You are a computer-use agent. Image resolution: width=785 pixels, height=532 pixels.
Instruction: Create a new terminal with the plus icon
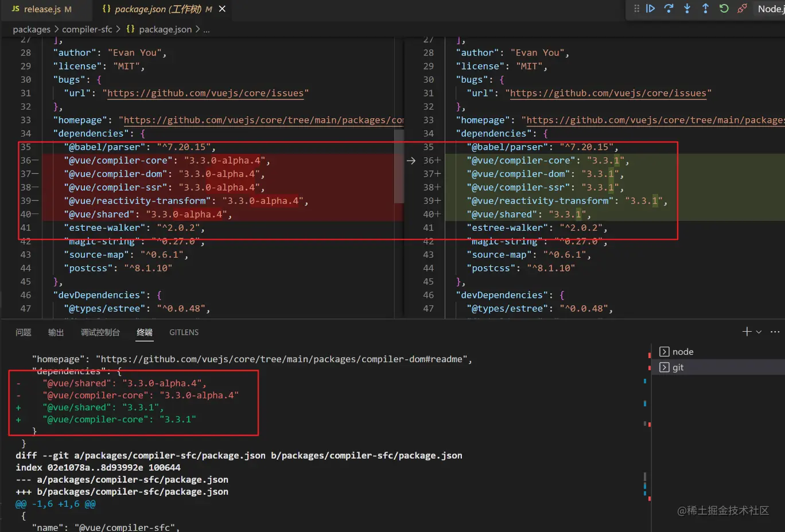tap(747, 332)
